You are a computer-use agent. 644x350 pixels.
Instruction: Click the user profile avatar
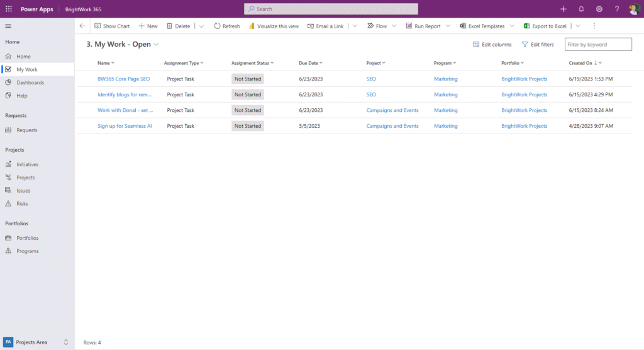634,9
